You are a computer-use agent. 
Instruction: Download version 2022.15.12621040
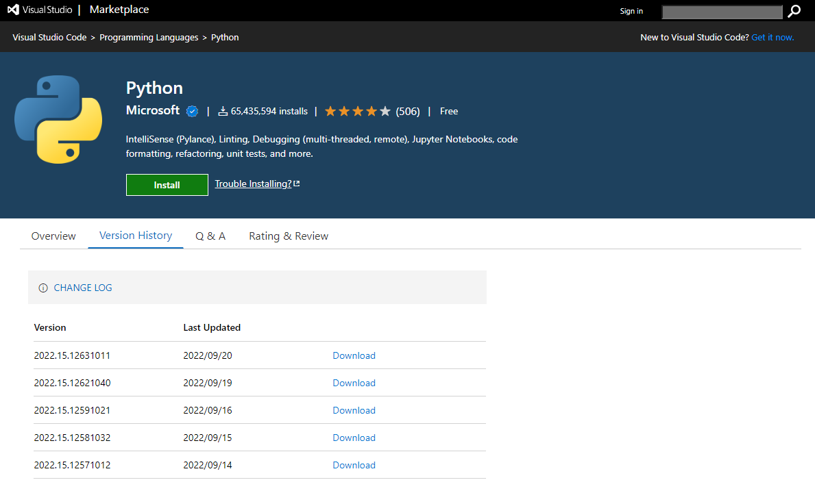pos(354,383)
